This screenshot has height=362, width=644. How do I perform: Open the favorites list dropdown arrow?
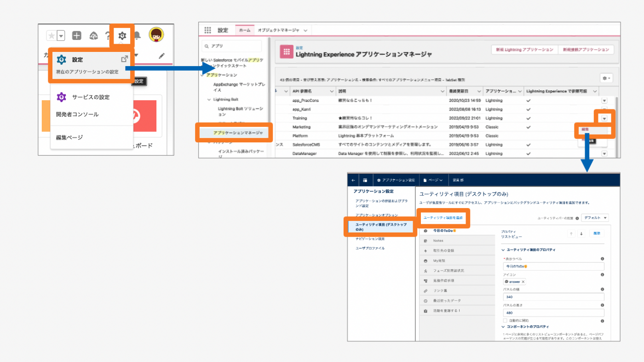pos(61,35)
